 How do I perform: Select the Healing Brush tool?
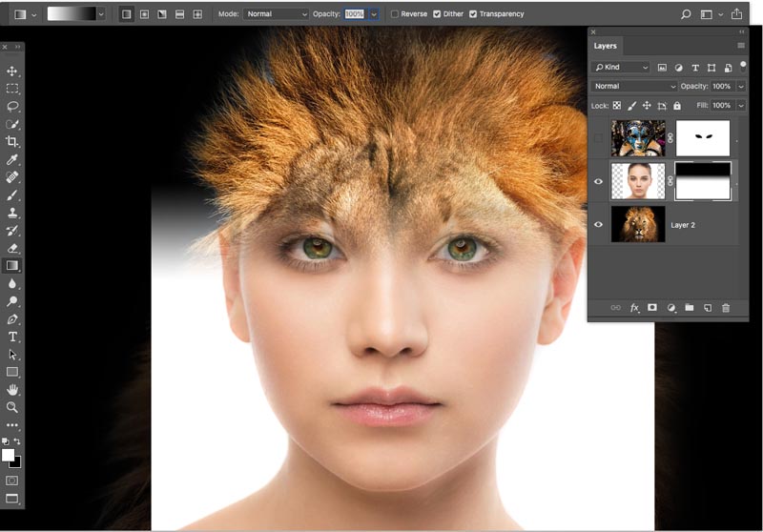pos(12,177)
